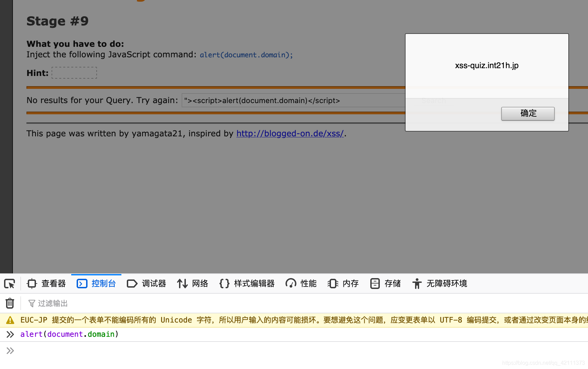Open the 样式编辑器 style editor tab

[247, 284]
